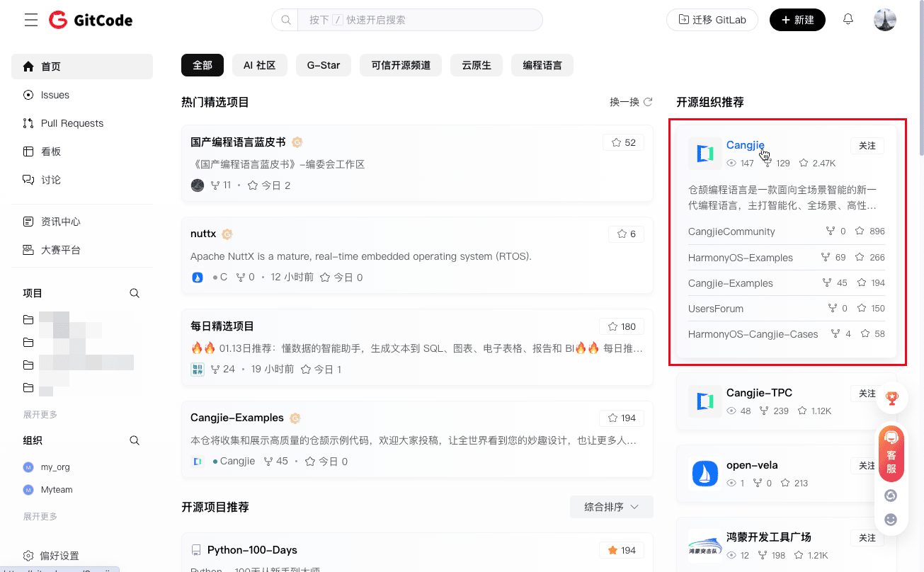Open the 客服 customer service widget
924x572 pixels.
891,453
